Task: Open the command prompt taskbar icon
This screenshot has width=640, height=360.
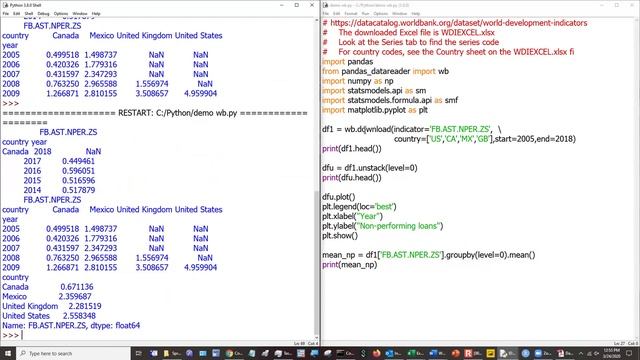Action: (340, 353)
